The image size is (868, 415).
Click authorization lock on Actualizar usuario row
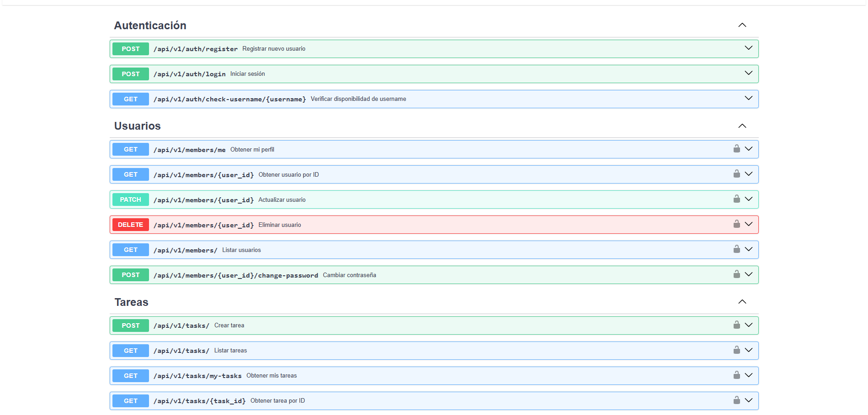tap(736, 199)
